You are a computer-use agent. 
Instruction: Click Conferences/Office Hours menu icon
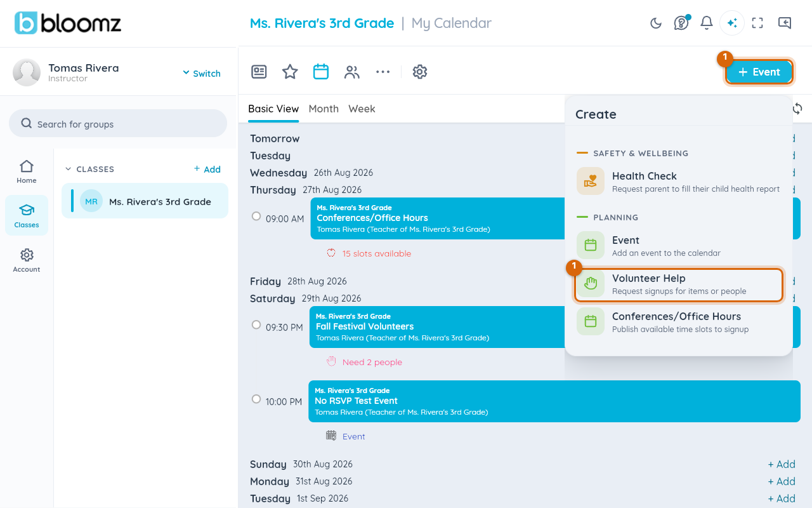point(591,321)
